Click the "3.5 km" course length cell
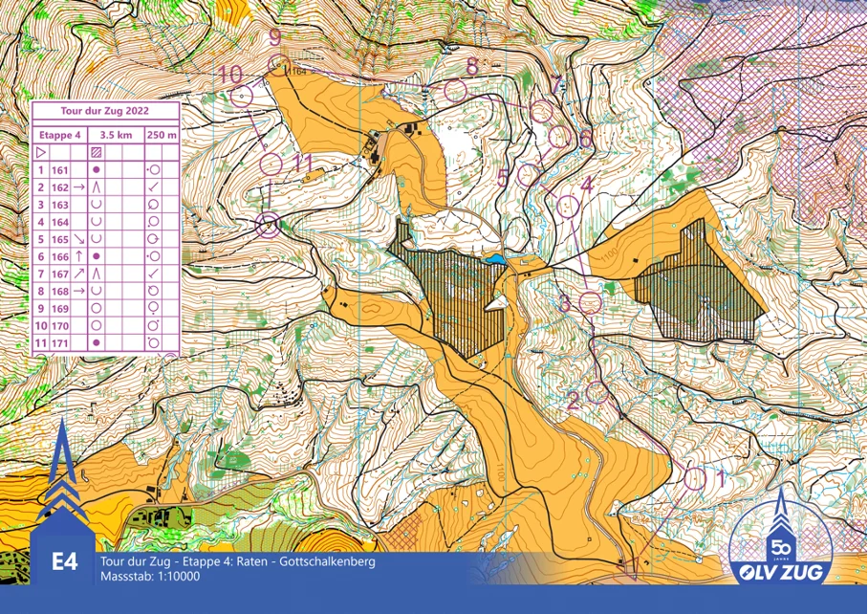Viewport: 868px width, 614px height. pos(115,135)
